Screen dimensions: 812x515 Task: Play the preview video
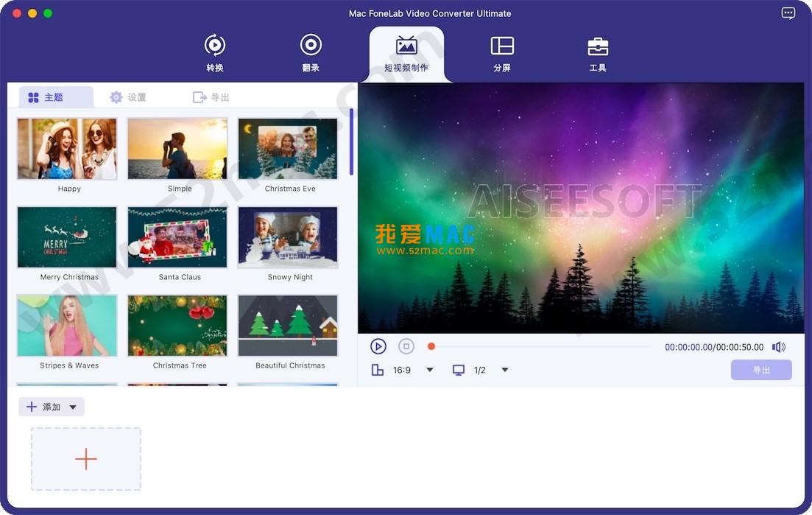point(378,346)
